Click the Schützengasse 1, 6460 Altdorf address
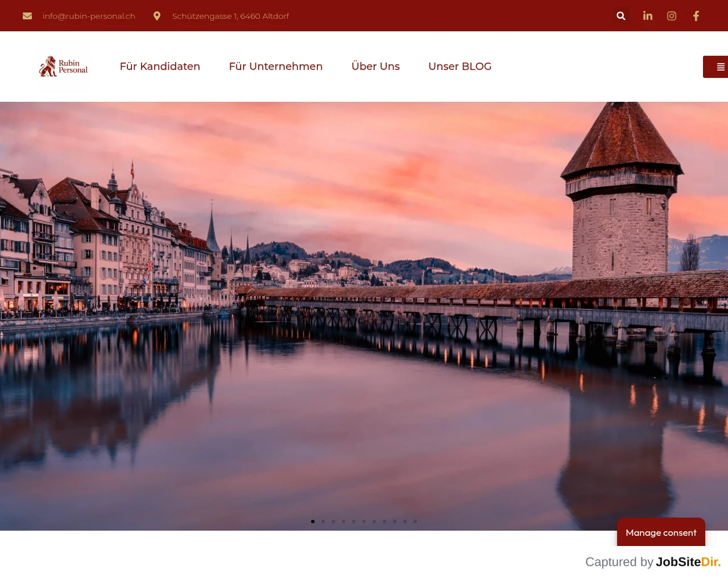The width and height of the screenshot is (728, 579). click(x=230, y=16)
